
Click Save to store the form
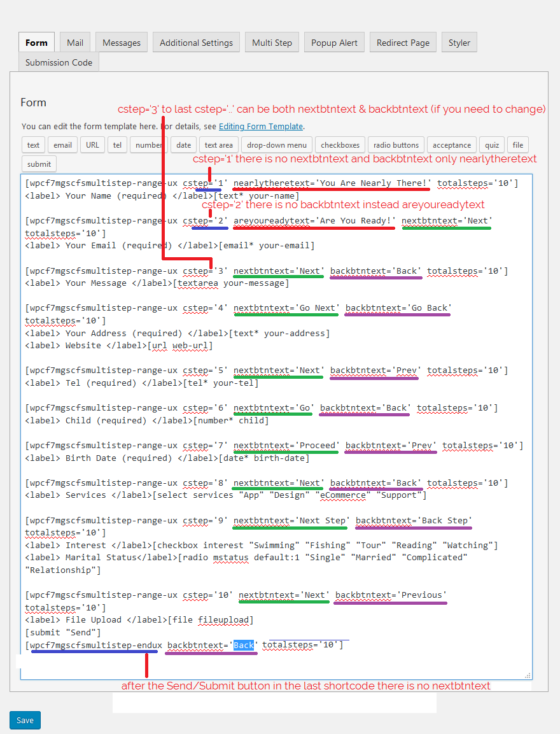pos(25,720)
